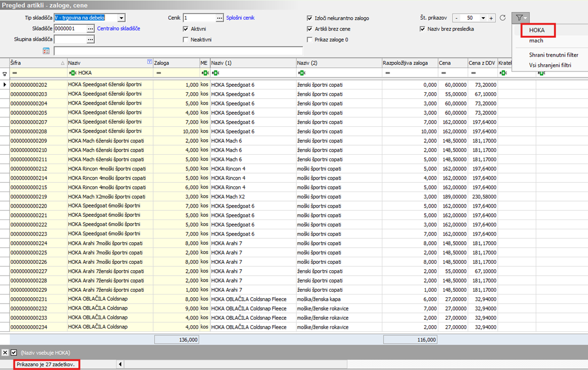Image resolution: width=588 pixels, height=370 pixels.
Task: Click the list icon next to search field
Action: point(46,51)
